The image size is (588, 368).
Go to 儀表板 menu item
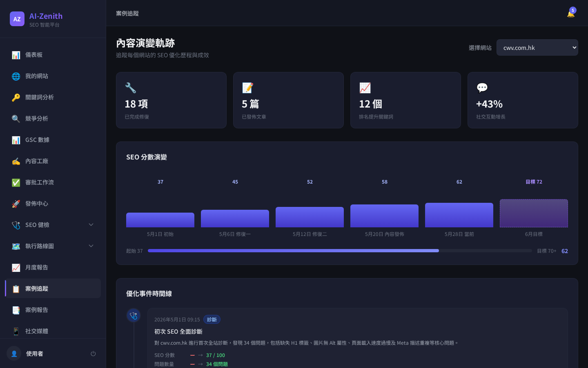click(x=53, y=55)
